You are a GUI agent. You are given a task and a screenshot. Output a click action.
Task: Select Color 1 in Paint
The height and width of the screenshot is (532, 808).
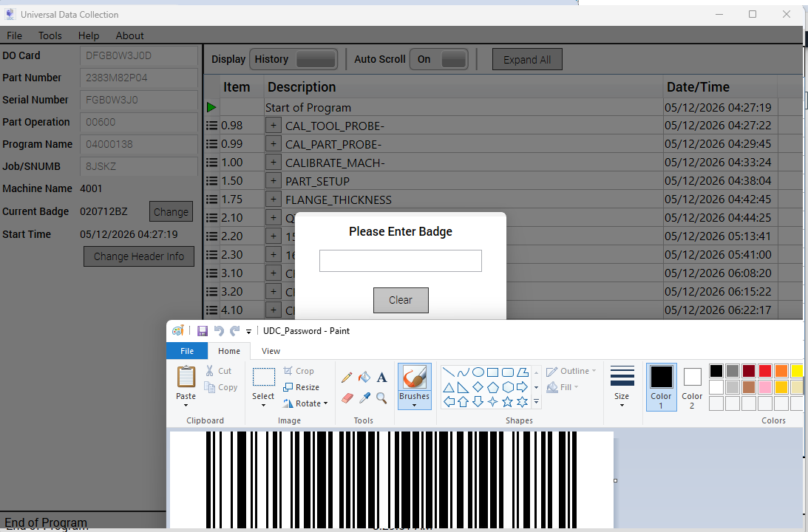[x=661, y=386]
